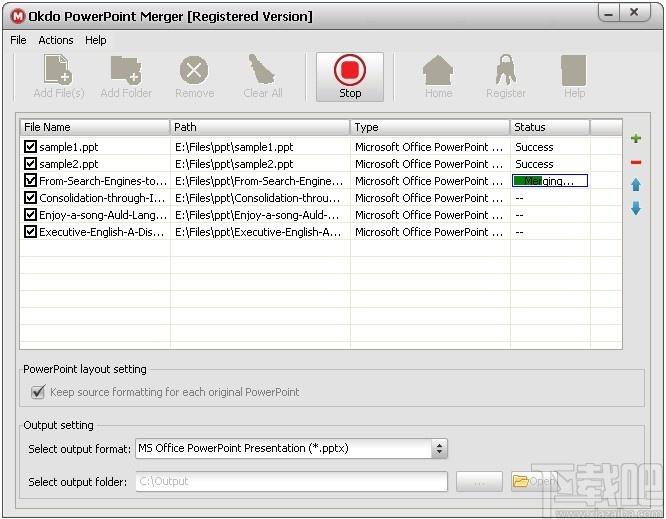Screen dimensions: 666x519
Task: Select Executive-English-A-Dis... file name text
Action: 102,232
